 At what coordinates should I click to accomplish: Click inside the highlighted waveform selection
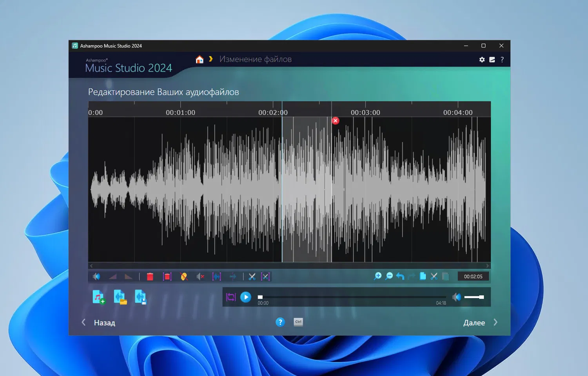tap(307, 190)
